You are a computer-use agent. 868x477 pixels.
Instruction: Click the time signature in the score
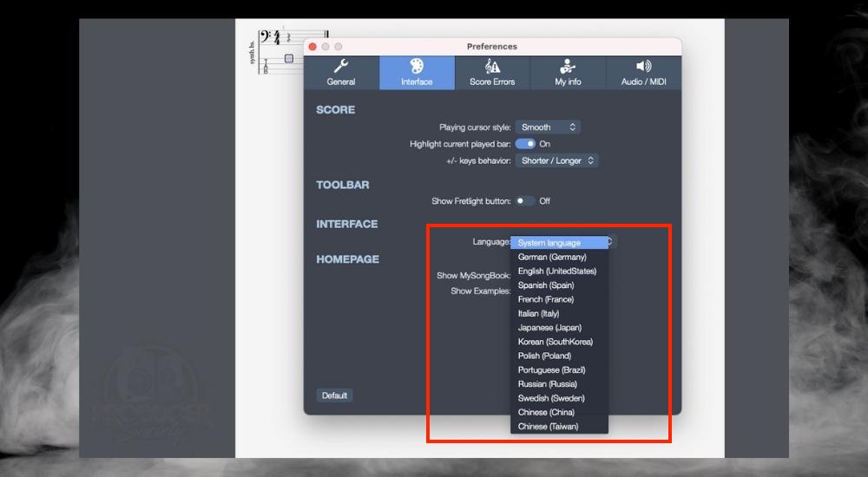[278, 37]
